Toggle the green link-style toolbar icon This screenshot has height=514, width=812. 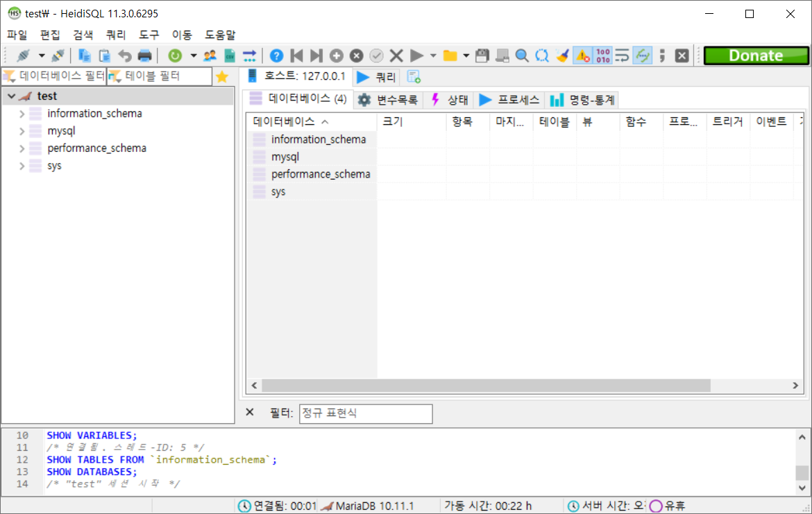pos(643,55)
